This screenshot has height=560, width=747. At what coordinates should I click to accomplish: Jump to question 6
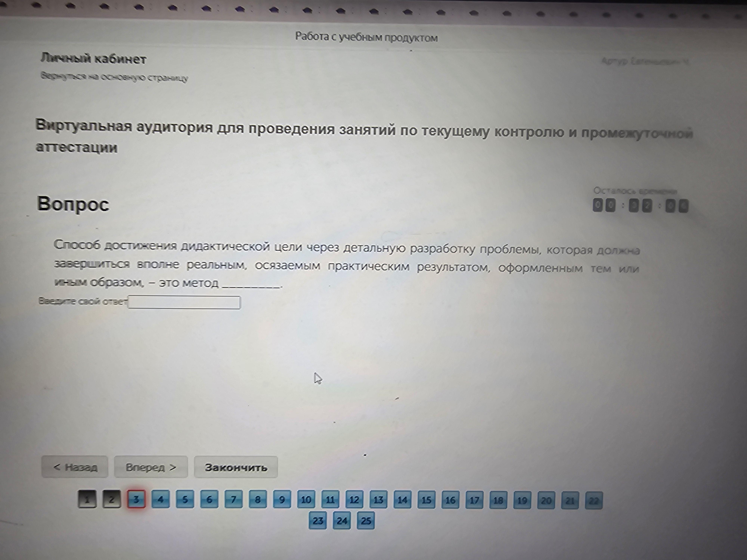point(209,500)
